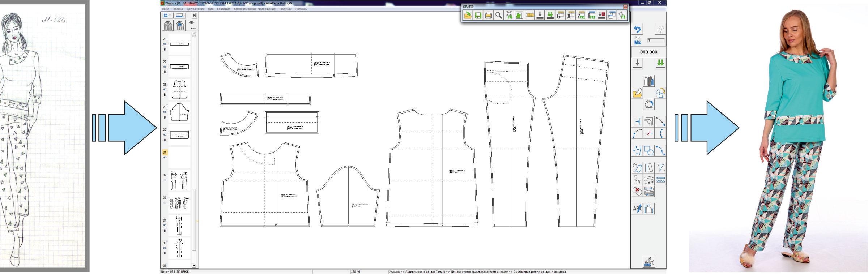Screen dimensions: 868x274
Task: Undo with the blue back arrow
Action: pyautogui.click(x=638, y=29)
